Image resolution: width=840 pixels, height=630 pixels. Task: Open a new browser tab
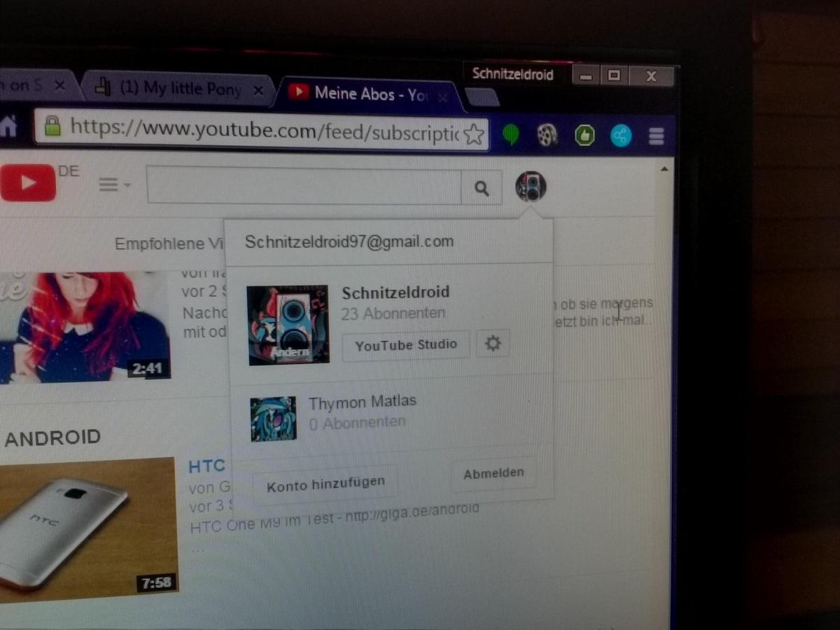click(x=482, y=97)
